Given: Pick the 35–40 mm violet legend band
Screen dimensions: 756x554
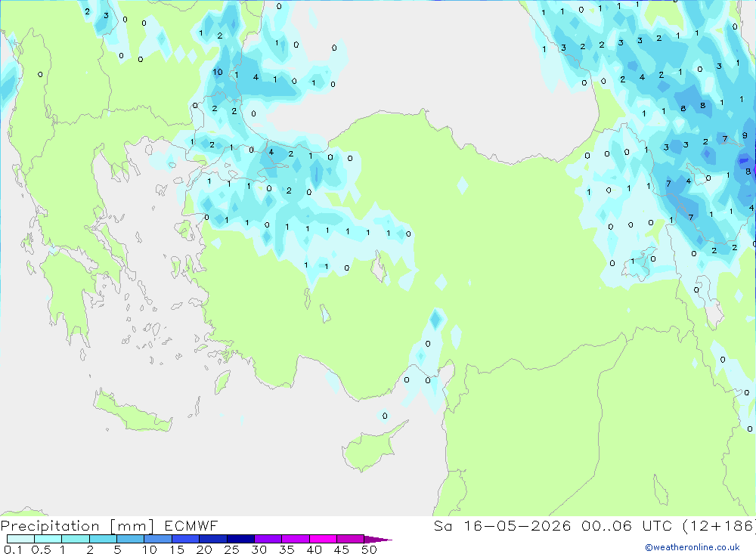Looking at the screenshot, I should click(295, 539).
